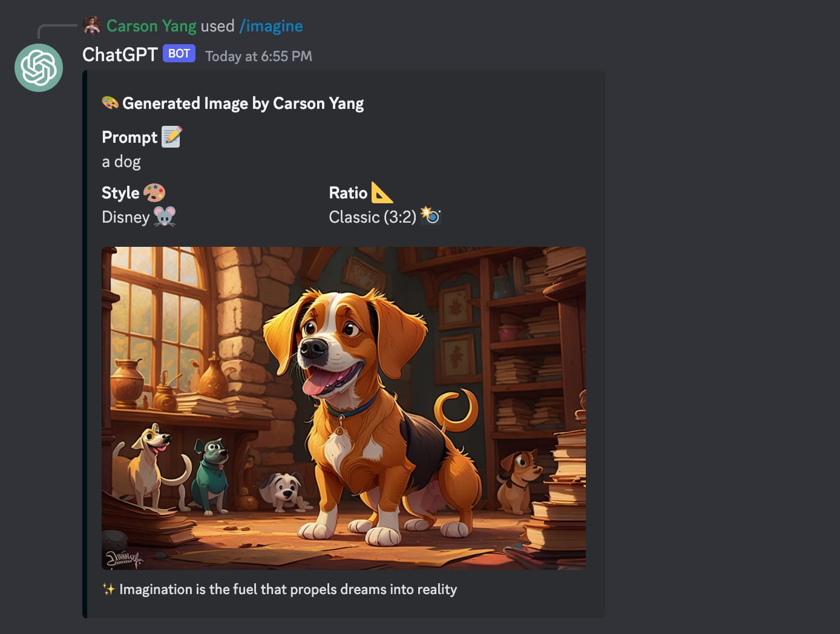Click the triangular ruler emoji beside Ratio
The image size is (840, 634).
tap(382, 192)
